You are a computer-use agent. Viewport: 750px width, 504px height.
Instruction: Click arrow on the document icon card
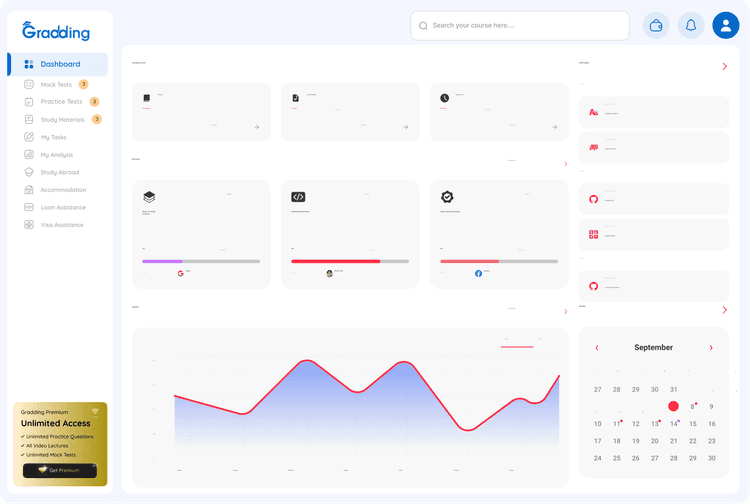point(406,127)
